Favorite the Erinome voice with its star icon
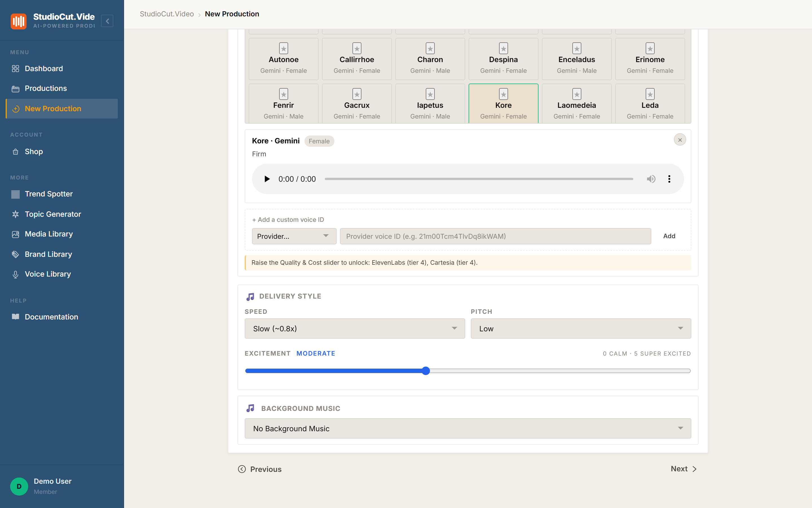The image size is (812, 508). [x=650, y=48]
